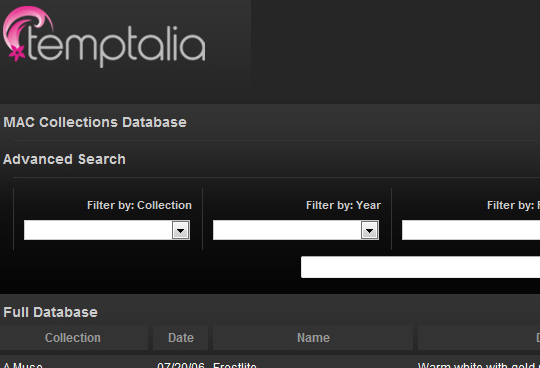Sort table by the Date column header

(x=181, y=338)
